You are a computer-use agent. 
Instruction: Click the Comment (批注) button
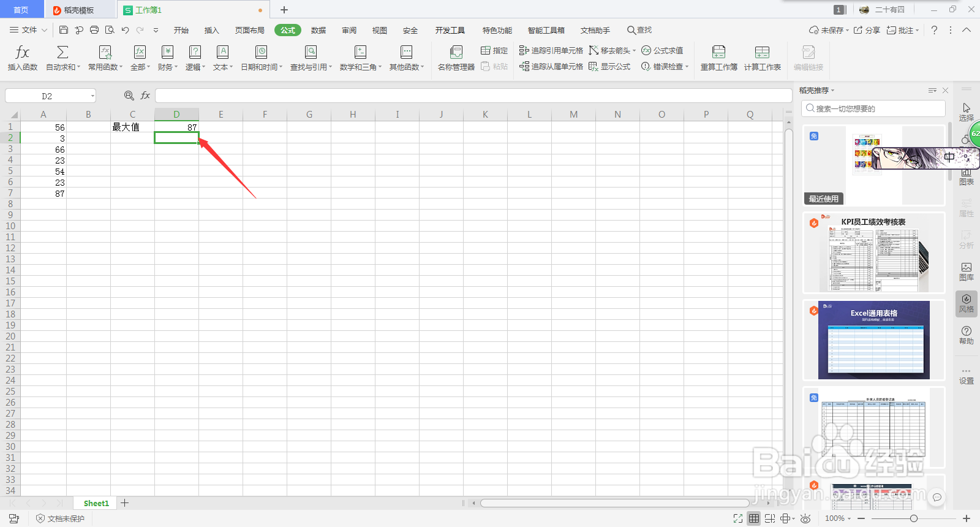(903, 30)
